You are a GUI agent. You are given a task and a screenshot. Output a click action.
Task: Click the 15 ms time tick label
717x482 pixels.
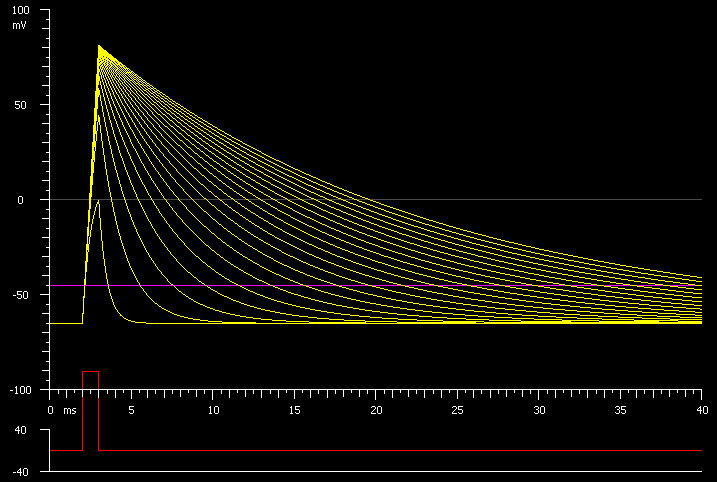(294, 410)
